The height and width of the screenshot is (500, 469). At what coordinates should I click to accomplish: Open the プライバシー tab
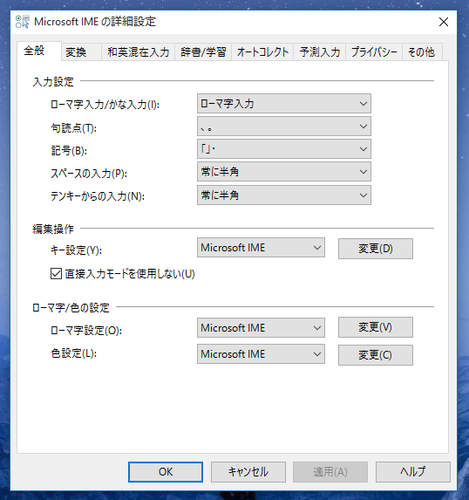(x=374, y=52)
